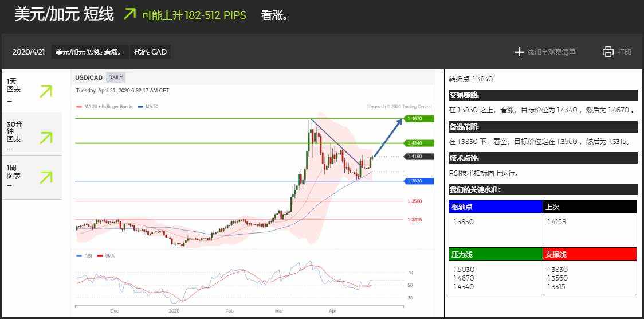This screenshot has width=644, height=319.
Task: Select the 30分钟 chart arrow icon
Action: coord(46,138)
